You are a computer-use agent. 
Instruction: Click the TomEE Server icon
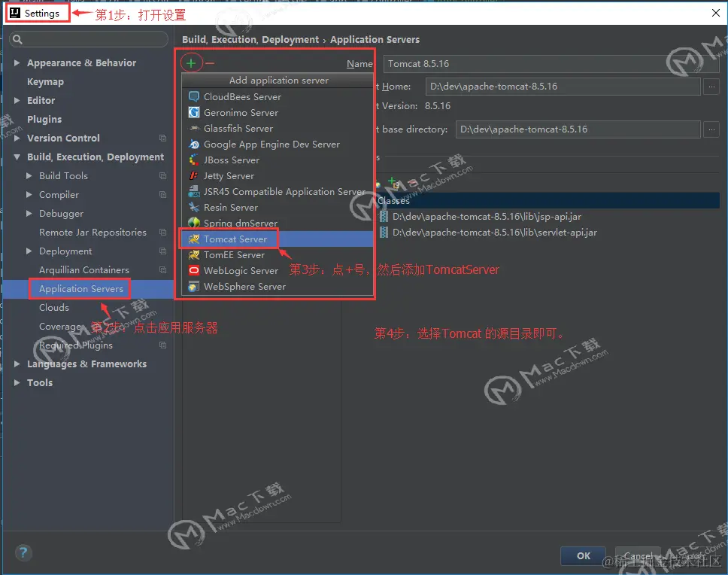click(193, 254)
